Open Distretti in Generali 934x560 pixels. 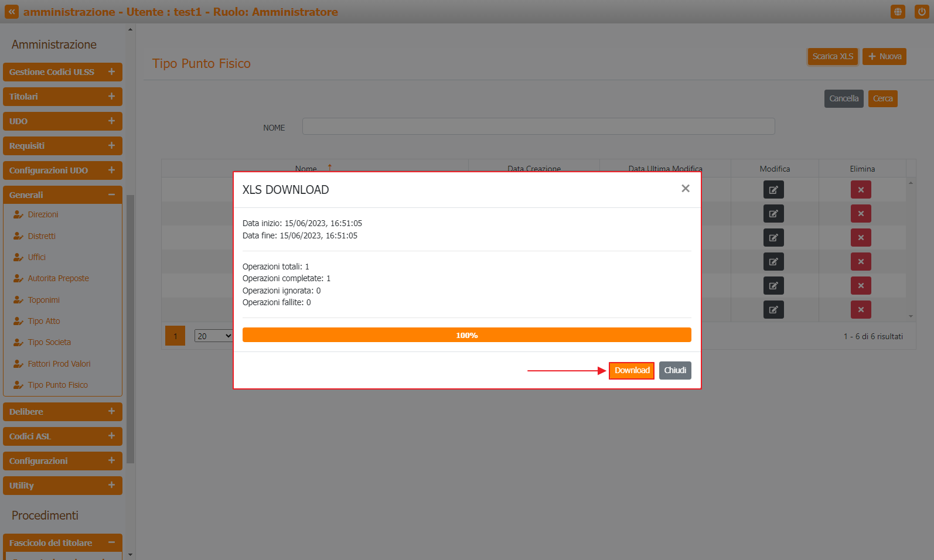42,236
